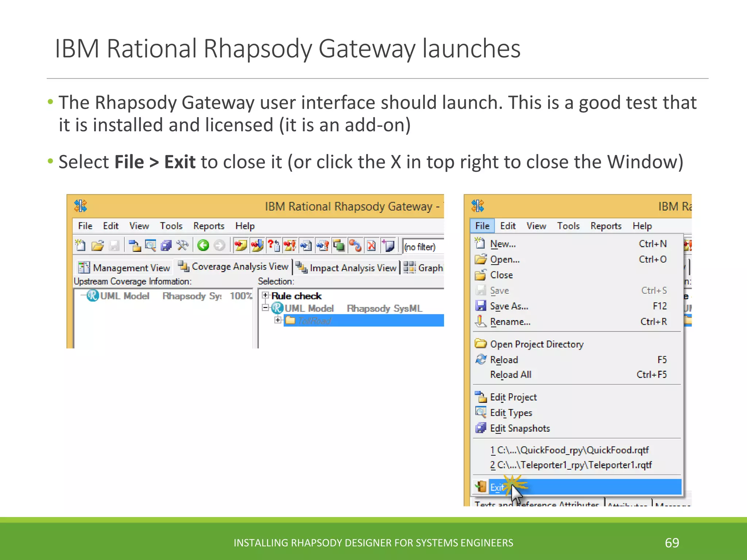
Task: Click the yellow note icon with red exclamation
Action: [x=290, y=246]
